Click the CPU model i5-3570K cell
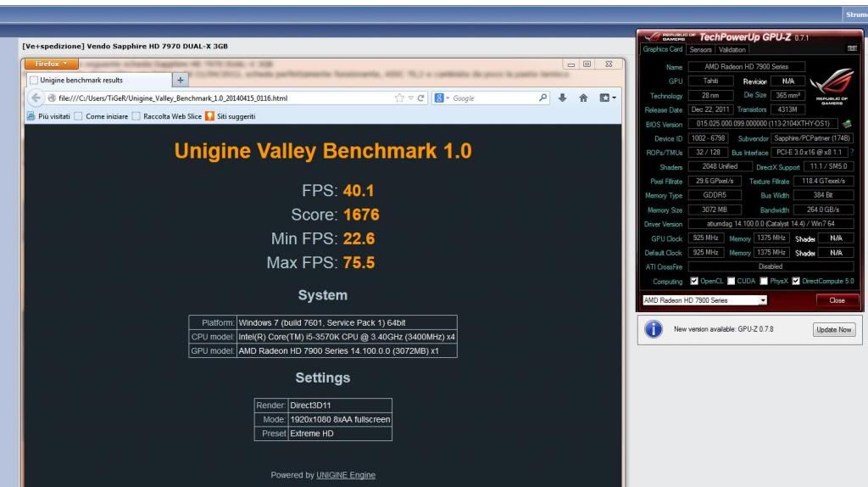The width and height of the screenshot is (868, 487). coord(347,337)
